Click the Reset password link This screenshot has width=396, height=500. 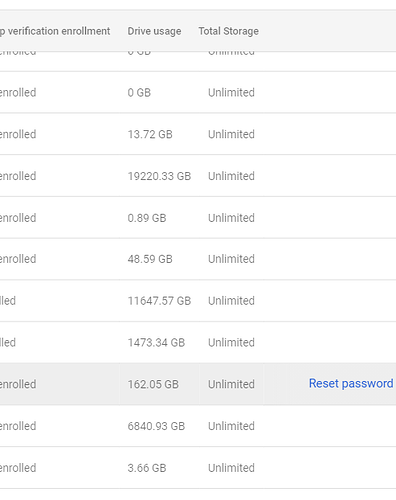pos(351,383)
